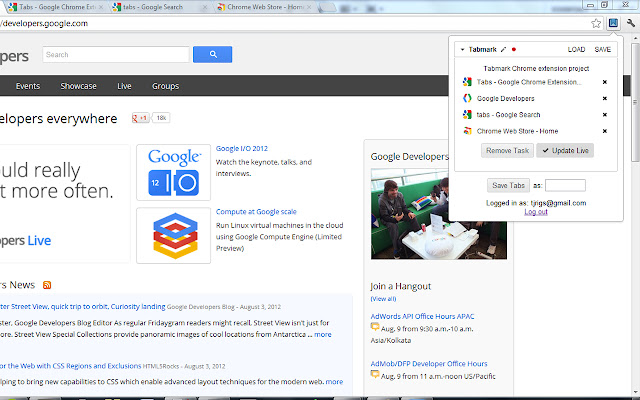Remove 'Google Developers' entry from task

click(605, 98)
